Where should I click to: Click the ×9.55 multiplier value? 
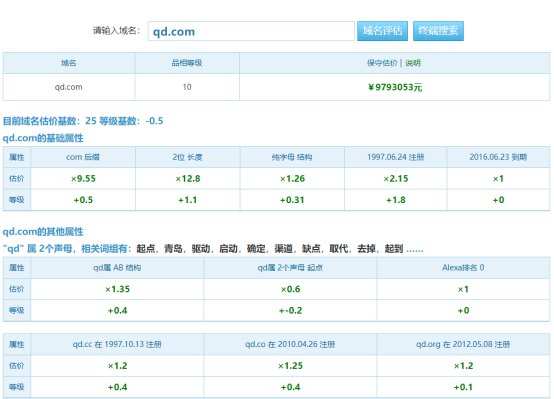pyautogui.click(x=83, y=178)
